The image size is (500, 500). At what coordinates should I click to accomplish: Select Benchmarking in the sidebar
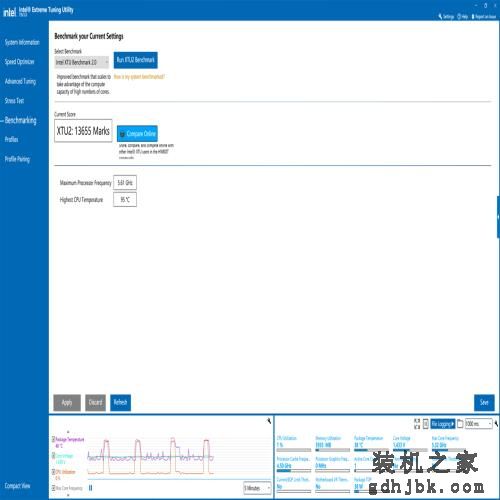pyautogui.click(x=20, y=120)
